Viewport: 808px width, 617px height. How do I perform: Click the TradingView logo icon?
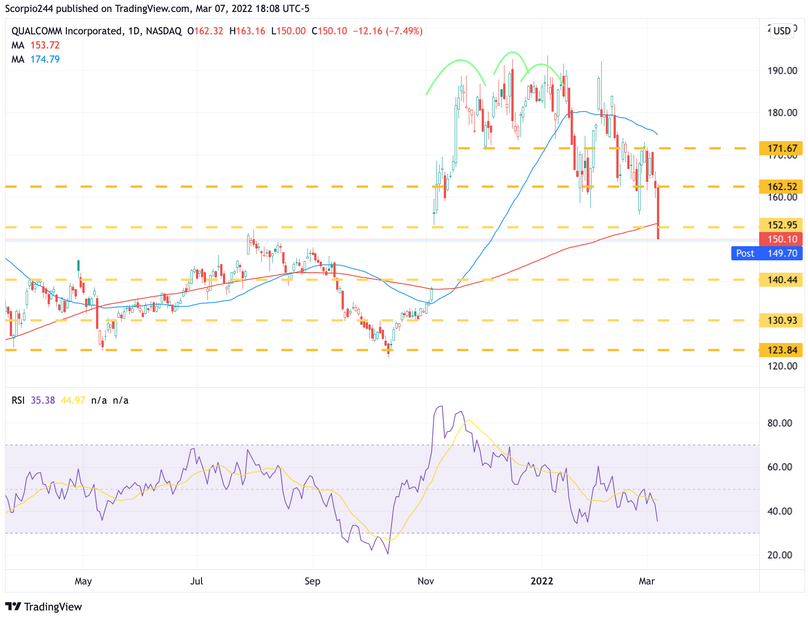pos(13,606)
